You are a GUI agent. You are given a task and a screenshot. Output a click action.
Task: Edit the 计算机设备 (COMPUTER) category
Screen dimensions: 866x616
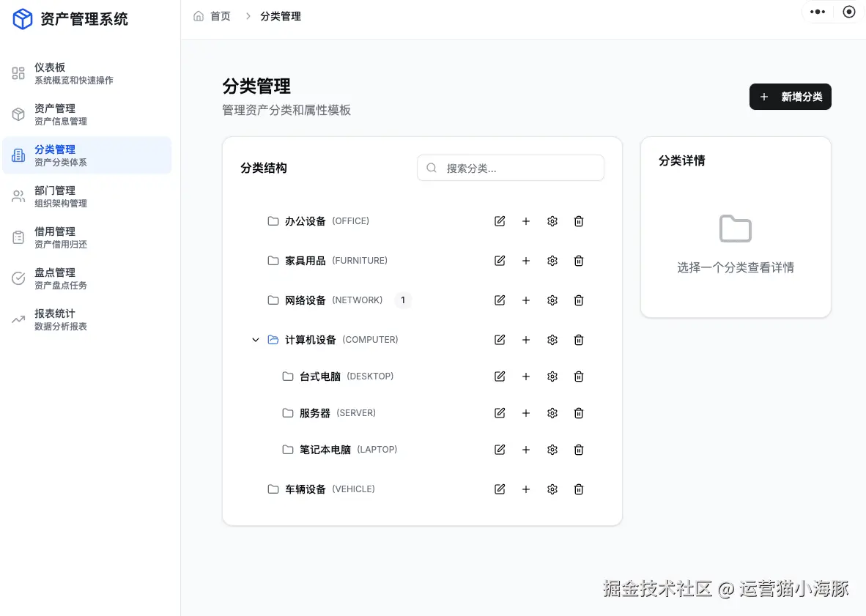(x=500, y=340)
